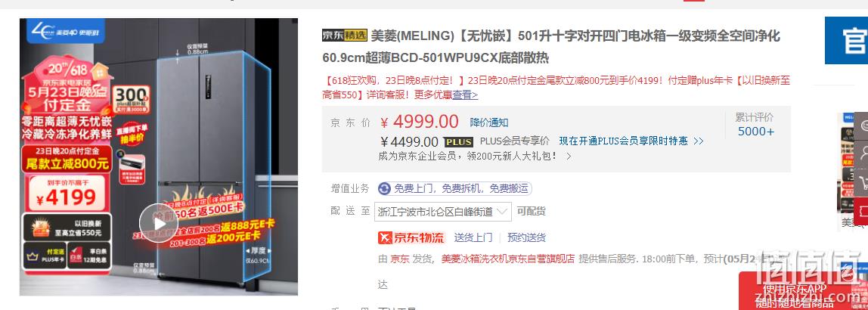
Task: Click the 降价通知 price alert link
Action: point(489,122)
